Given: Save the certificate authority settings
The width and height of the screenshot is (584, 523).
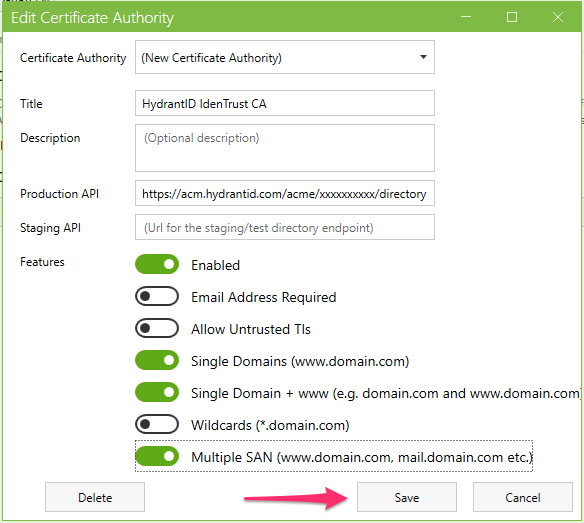Looking at the screenshot, I should (x=407, y=497).
